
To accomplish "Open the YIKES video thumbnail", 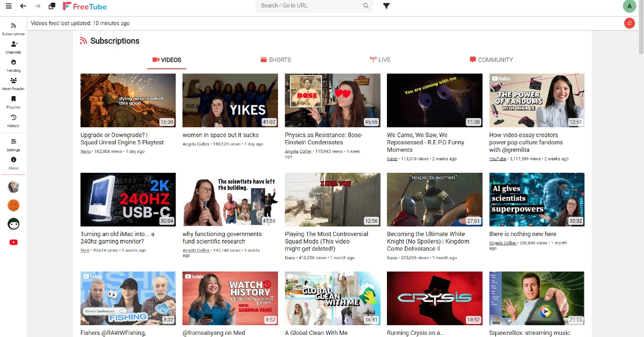I will (230, 100).
